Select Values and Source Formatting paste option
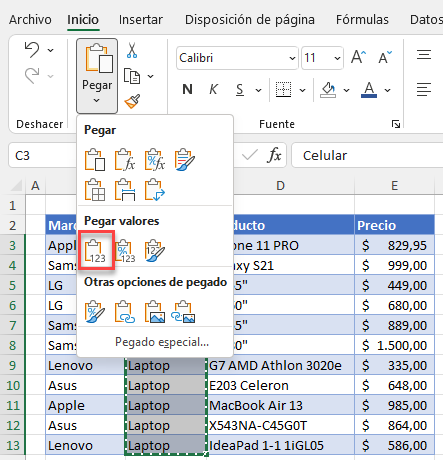Screen dimensions: 443x460 155,251
